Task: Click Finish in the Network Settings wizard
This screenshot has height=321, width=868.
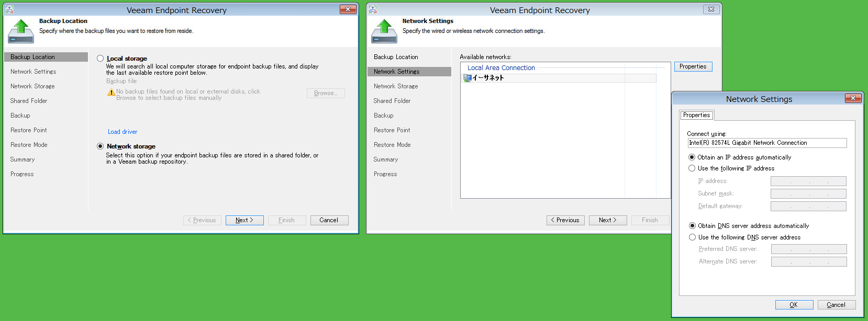Action: coord(650,220)
